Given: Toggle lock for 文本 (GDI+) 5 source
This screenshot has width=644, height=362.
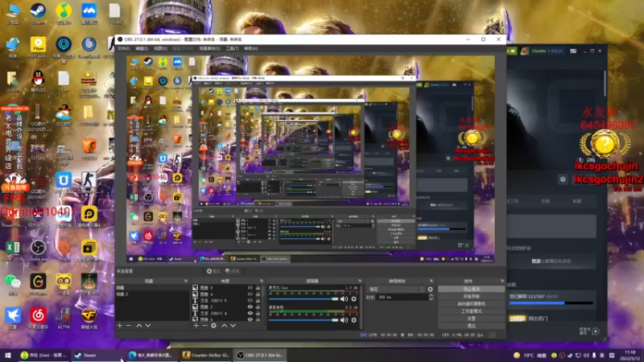Looking at the screenshot, I should pyautogui.click(x=258, y=300).
